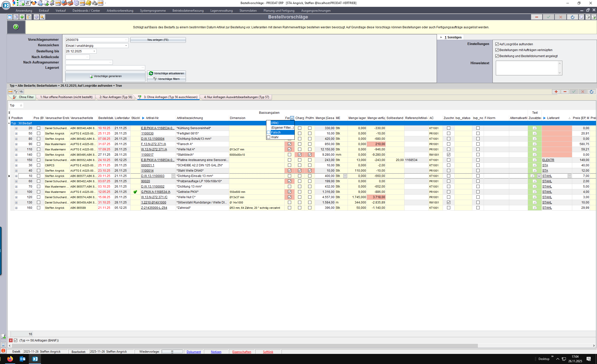Open the Kennzeichen dropdown

(126, 46)
